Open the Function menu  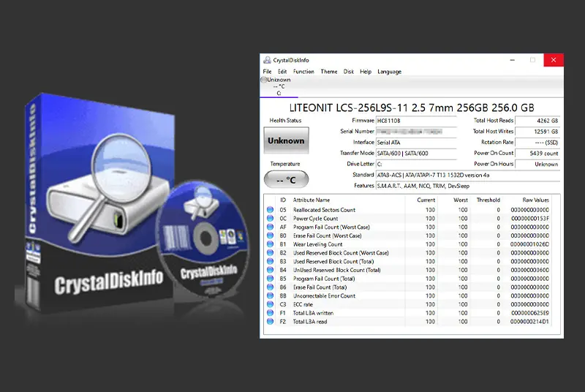click(x=303, y=72)
